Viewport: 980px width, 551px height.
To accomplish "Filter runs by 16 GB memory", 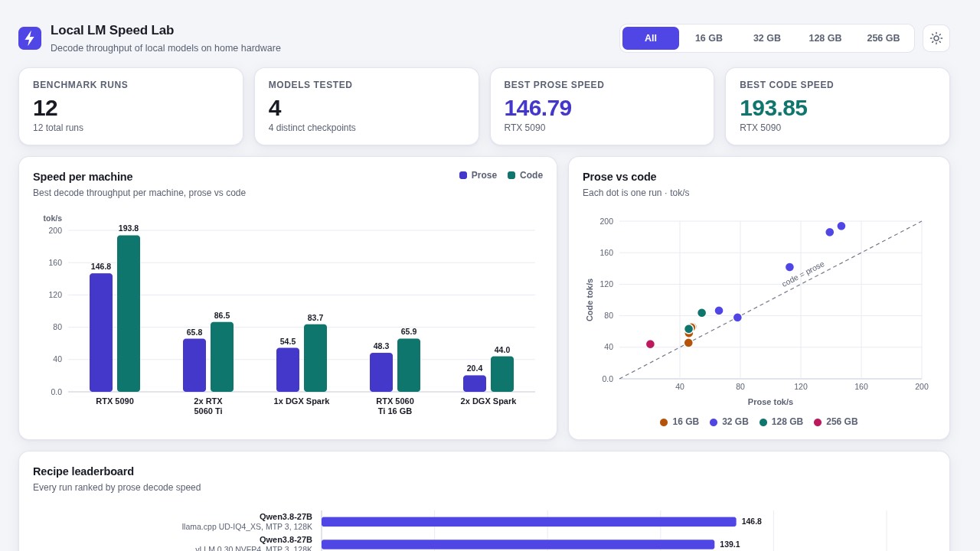I will 709,38.
